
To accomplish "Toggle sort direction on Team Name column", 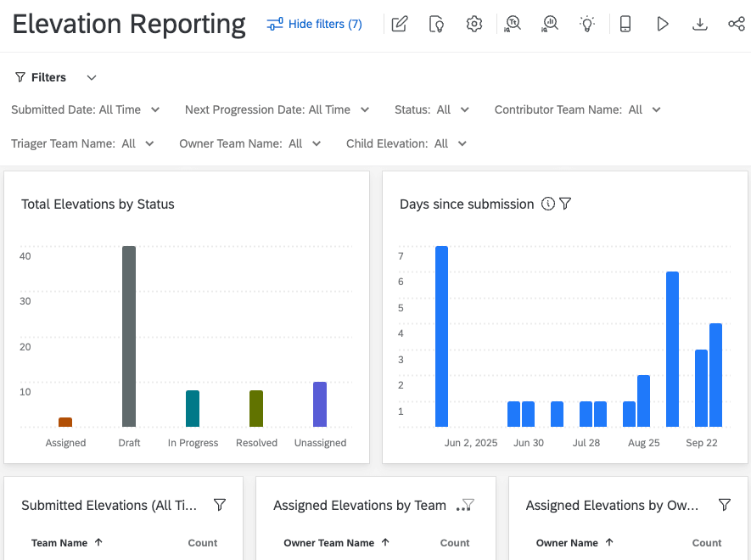I will [68, 542].
